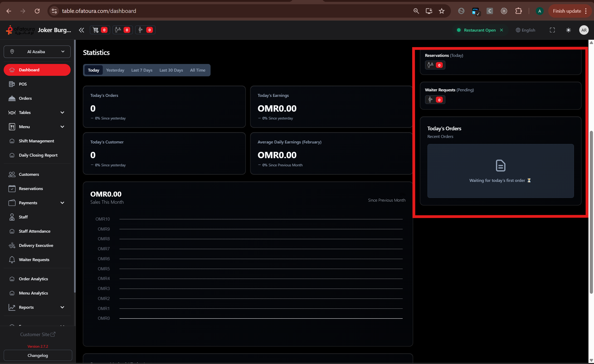This screenshot has height=364, width=594.
Task: Open the Al Azaiba location selector
Action: coord(37,52)
